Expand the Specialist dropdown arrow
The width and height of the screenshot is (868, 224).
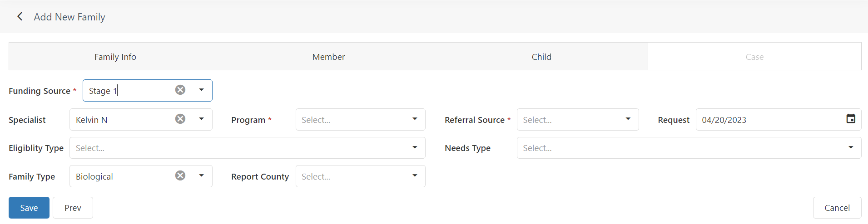point(201,119)
